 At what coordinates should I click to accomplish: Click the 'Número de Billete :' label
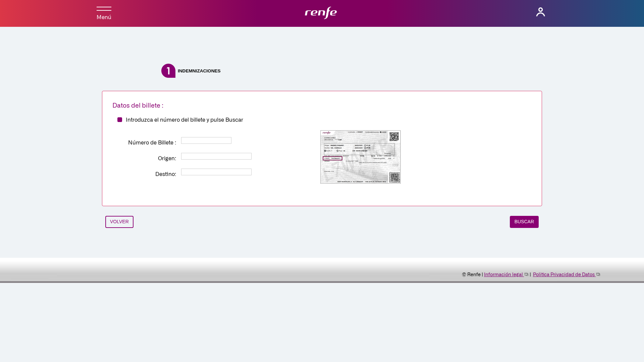click(152, 143)
